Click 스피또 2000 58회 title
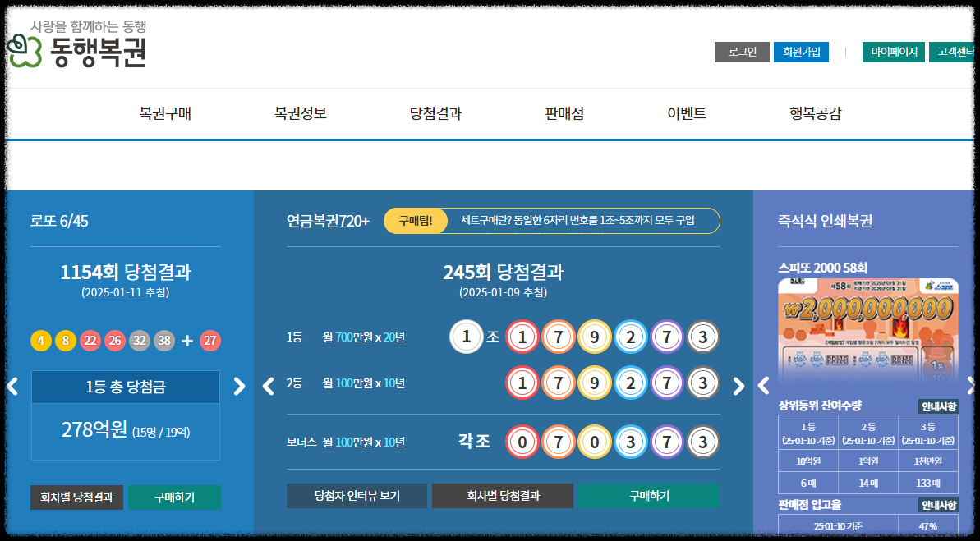Screen dimensions: 980x541 (x=822, y=268)
